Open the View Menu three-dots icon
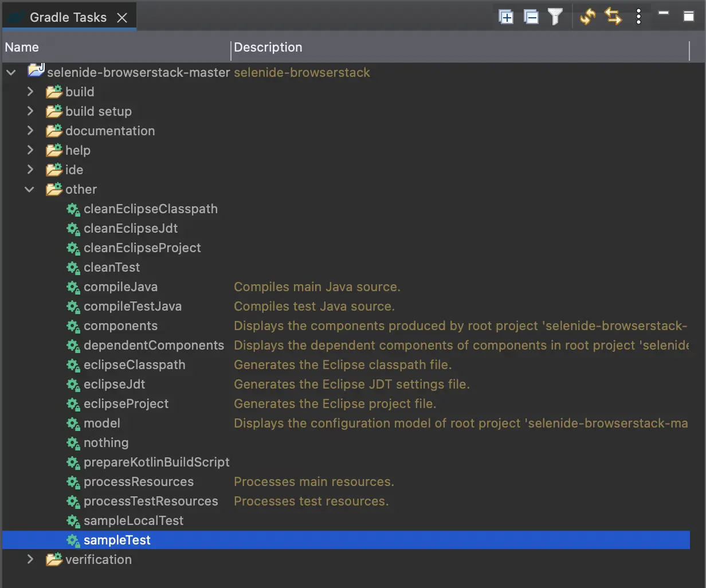Image resolution: width=706 pixels, height=588 pixels. click(x=638, y=17)
